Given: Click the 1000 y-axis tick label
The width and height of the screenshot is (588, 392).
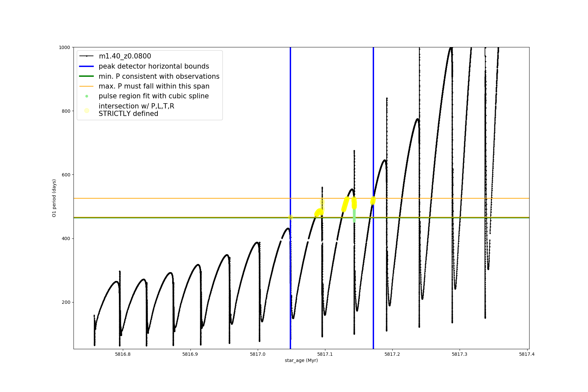Looking at the screenshot, I should click(64, 47).
